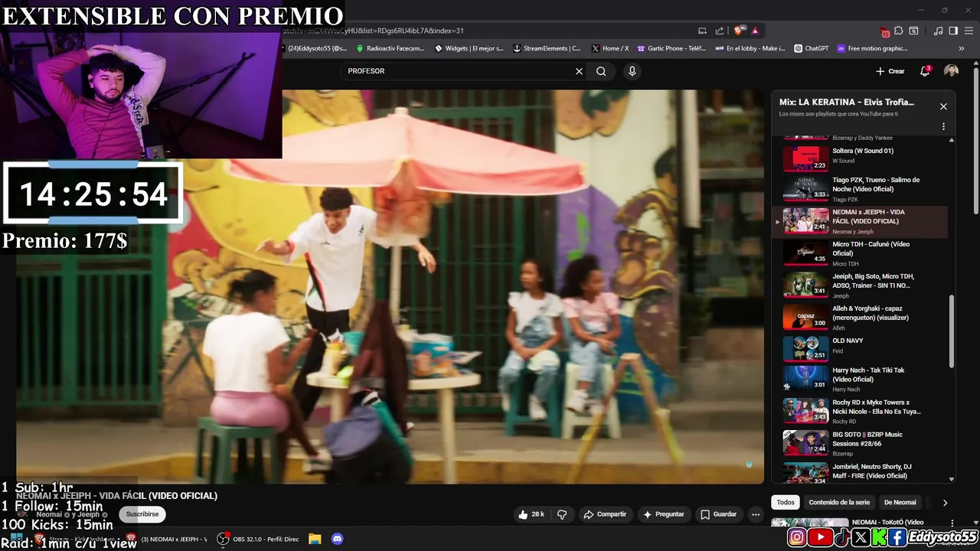Open the YouTube account avatar menu
The width and height of the screenshot is (980, 551).
(951, 71)
